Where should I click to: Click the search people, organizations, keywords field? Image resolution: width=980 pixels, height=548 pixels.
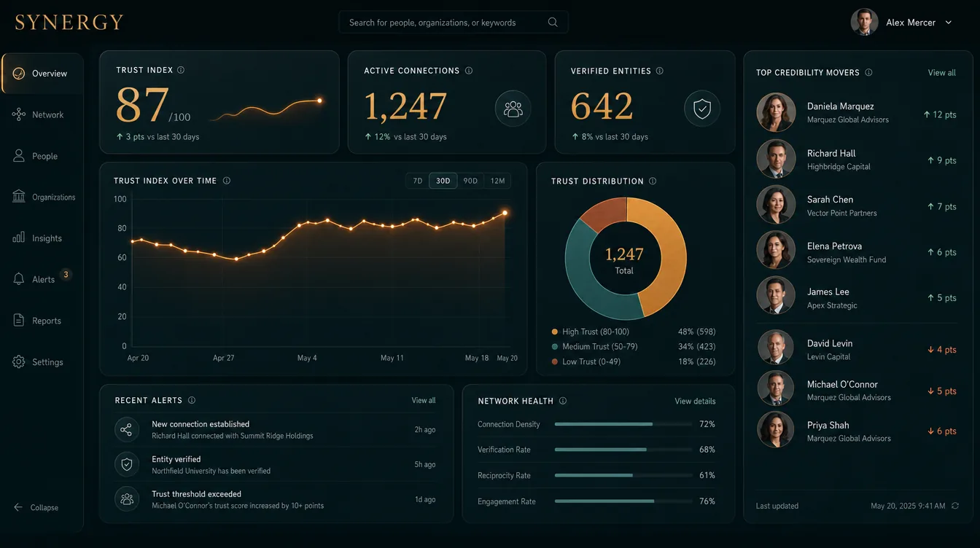(x=453, y=23)
